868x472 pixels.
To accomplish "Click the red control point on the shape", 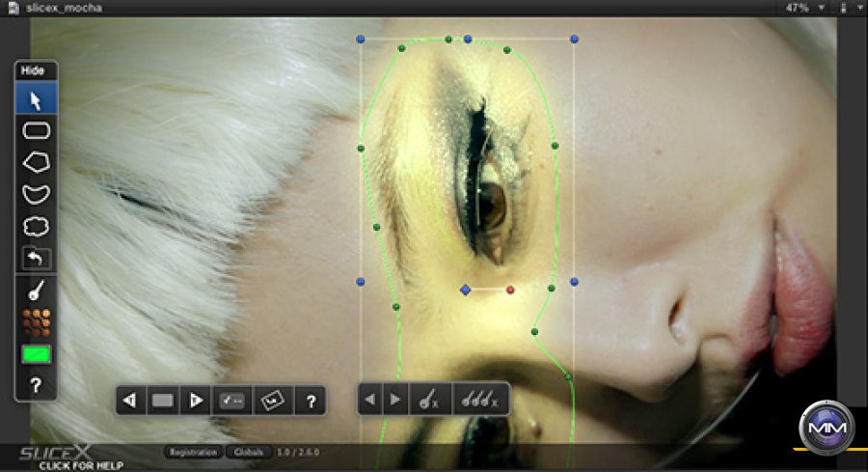I will pos(510,290).
